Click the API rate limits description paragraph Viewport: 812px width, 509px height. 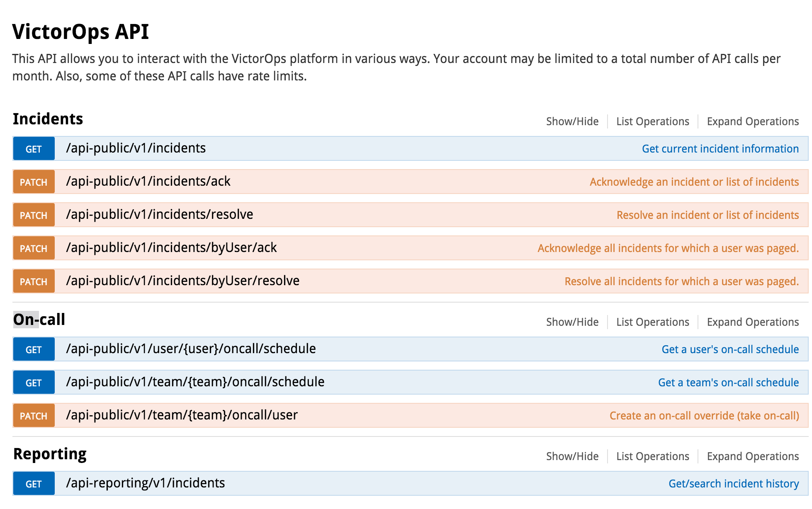[x=396, y=68]
